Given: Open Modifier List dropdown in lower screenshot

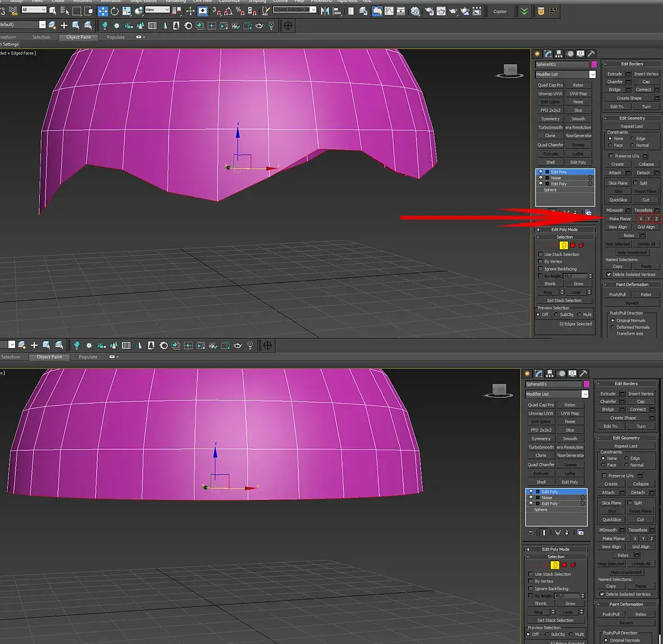Looking at the screenshot, I should 585,394.
